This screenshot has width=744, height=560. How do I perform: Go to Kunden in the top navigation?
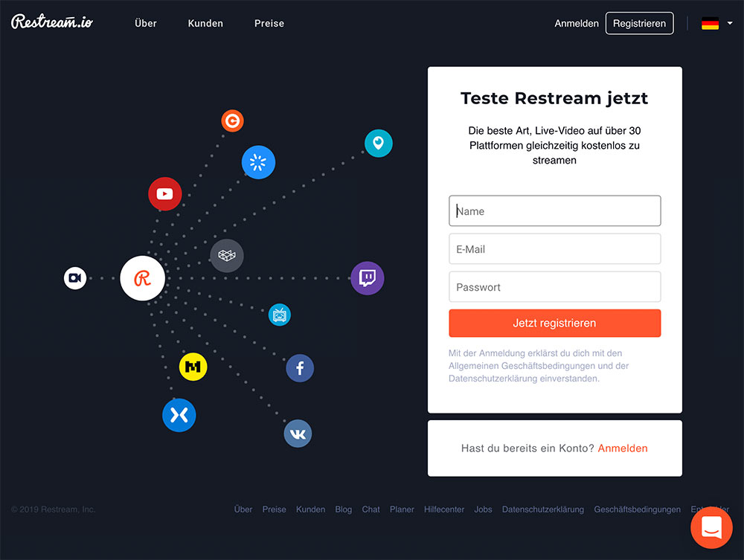tap(205, 24)
